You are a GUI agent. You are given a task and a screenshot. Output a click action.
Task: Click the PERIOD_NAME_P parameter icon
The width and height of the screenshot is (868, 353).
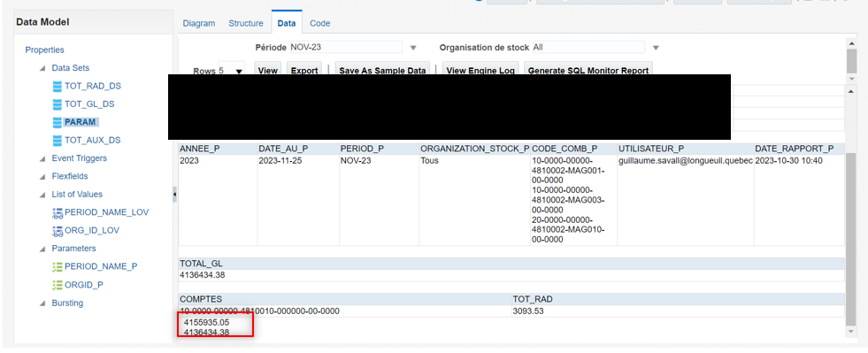(x=57, y=266)
